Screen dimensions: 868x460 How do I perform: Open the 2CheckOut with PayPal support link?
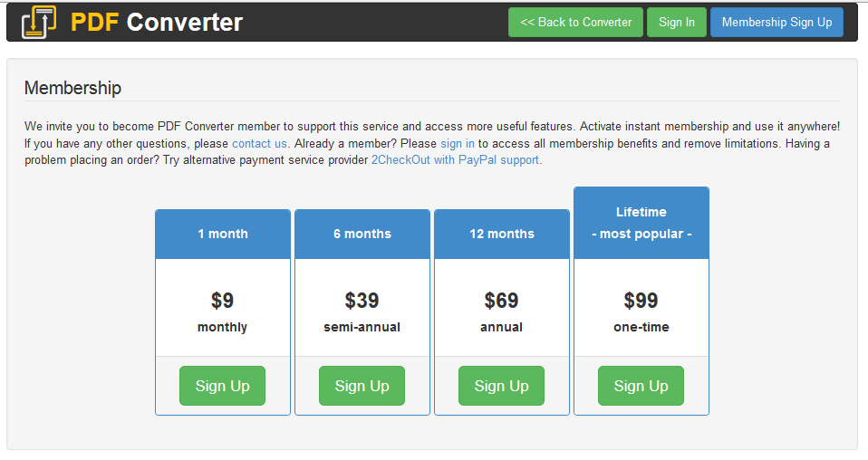point(455,159)
